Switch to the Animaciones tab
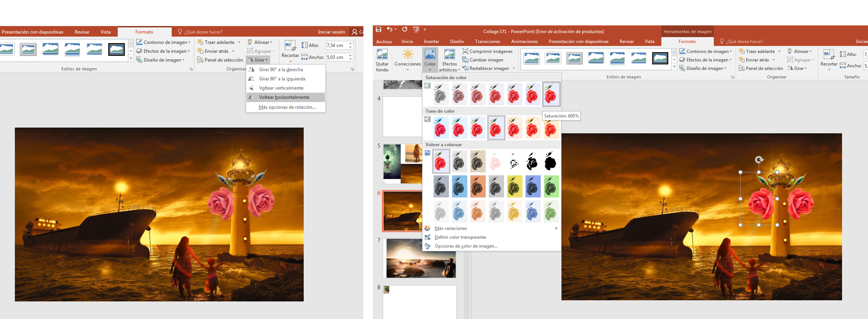 click(524, 42)
